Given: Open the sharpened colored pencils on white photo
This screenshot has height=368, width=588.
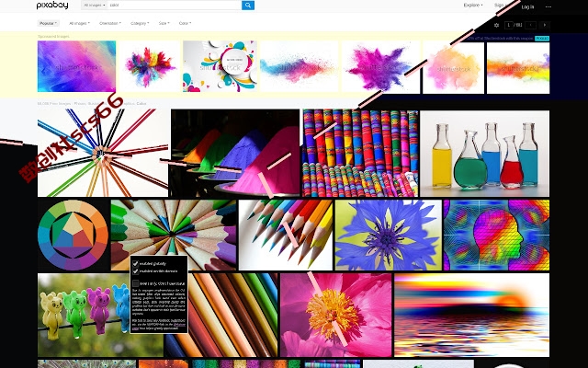Looking at the screenshot, I should pos(286,236).
